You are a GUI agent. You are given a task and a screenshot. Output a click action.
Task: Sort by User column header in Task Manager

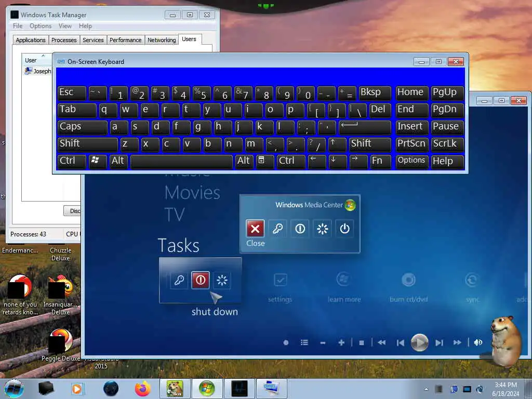[37, 60]
